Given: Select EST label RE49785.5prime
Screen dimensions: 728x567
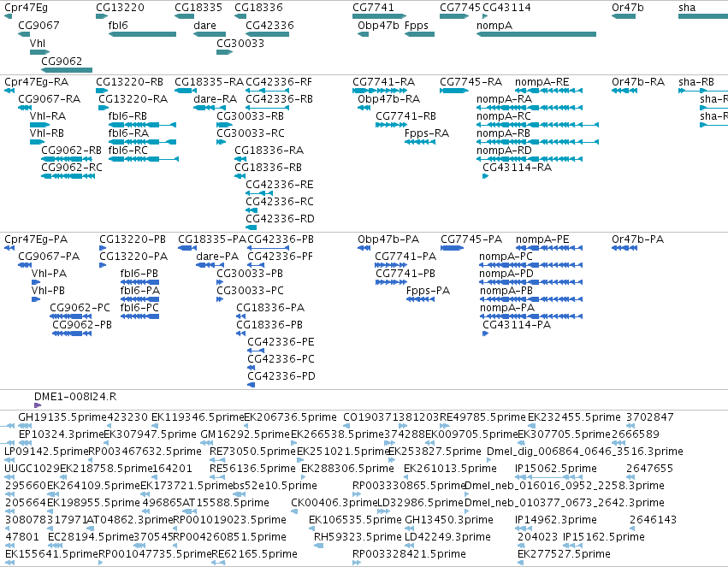Looking at the screenshot, I should 482,417.
